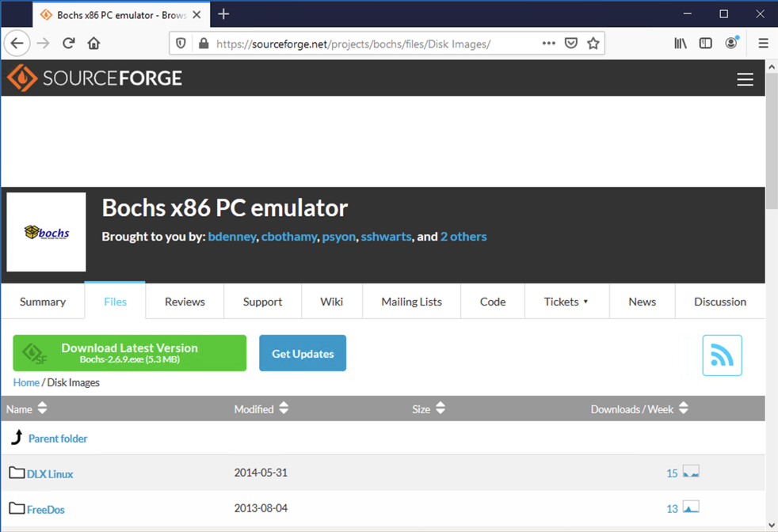This screenshot has width=778, height=532.
Task: Click the page vertical scrollbar thumb
Action: coord(772,141)
